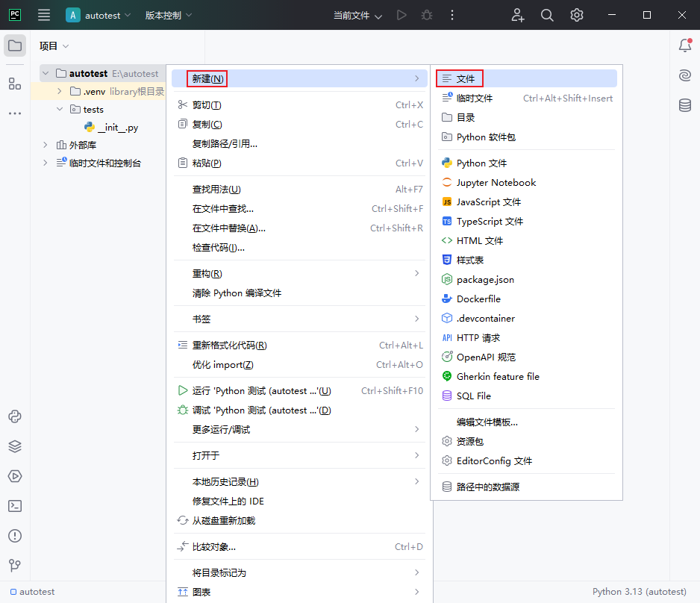Open the Problems tool window icon
This screenshot has height=603, width=700.
point(15,536)
